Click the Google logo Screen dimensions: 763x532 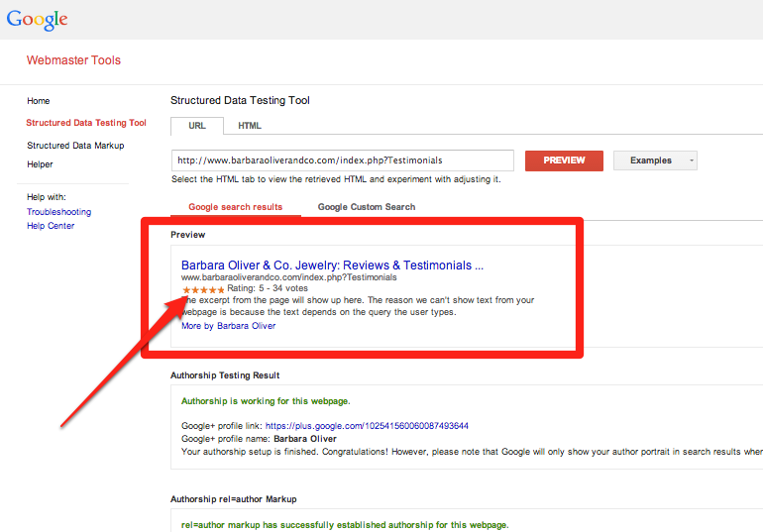point(37,20)
